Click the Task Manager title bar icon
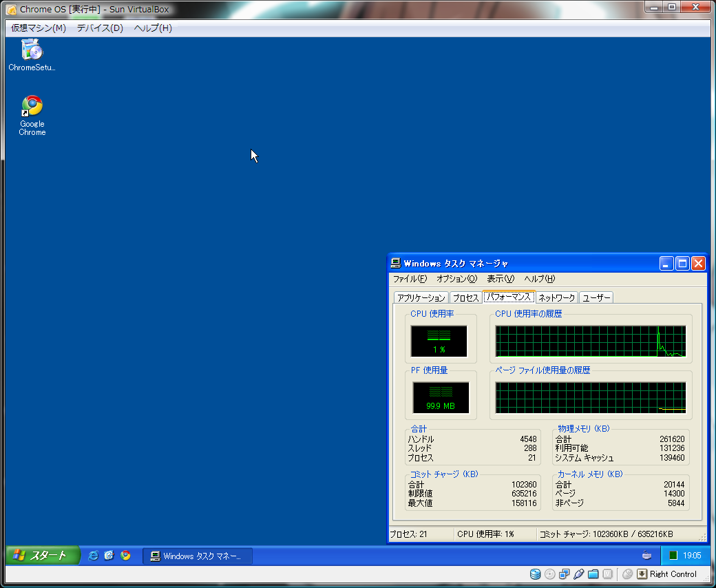 click(x=396, y=263)
